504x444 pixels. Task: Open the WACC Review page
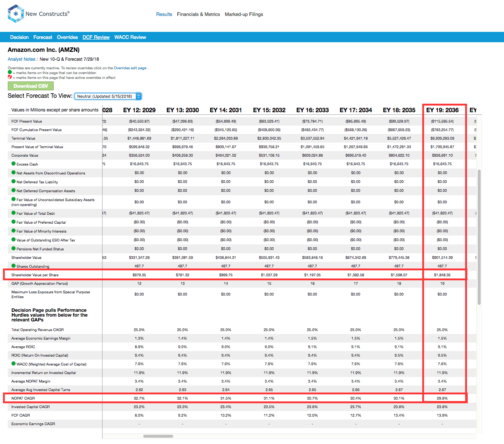[x=130, y=37]
